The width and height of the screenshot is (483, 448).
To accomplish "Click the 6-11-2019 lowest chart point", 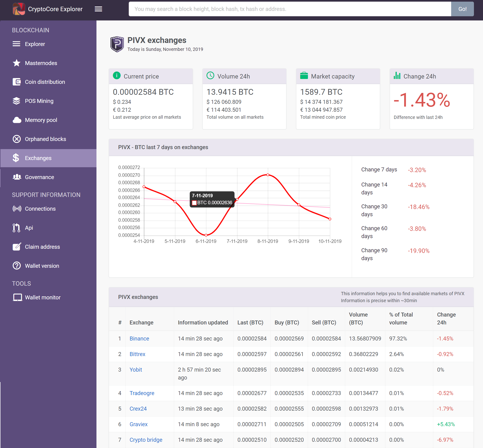I will [206, 235].
